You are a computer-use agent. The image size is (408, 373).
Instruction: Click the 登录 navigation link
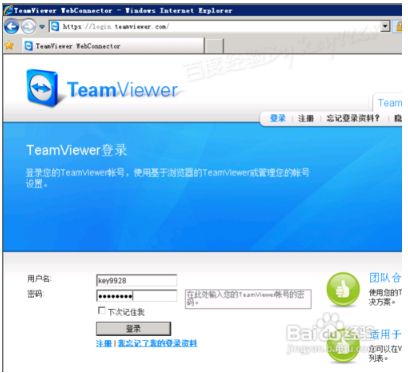(278, 118)
